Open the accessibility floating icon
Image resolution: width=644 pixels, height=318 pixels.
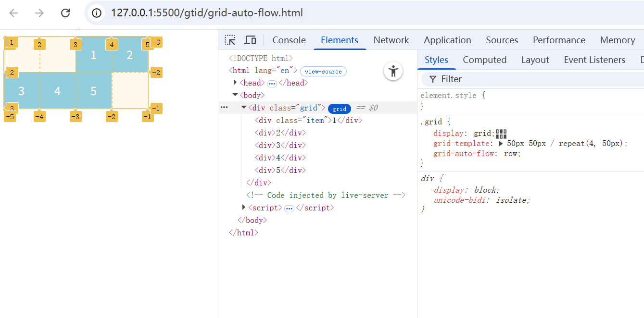393,72
